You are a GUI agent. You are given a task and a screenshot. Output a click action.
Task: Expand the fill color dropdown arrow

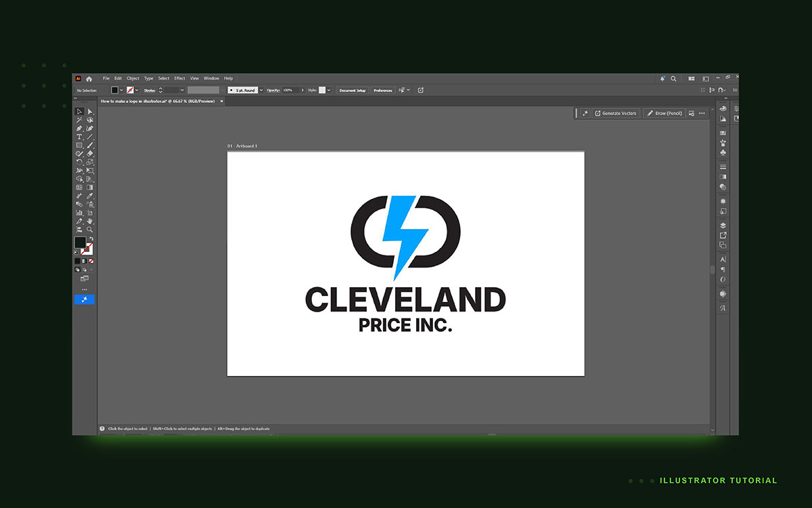point(121,90)
